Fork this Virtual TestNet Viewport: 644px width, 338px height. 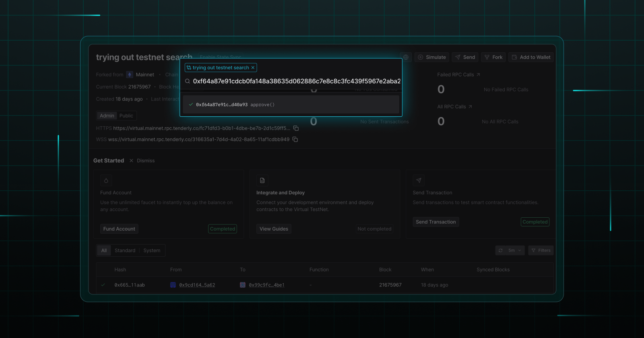pos(493,57)
